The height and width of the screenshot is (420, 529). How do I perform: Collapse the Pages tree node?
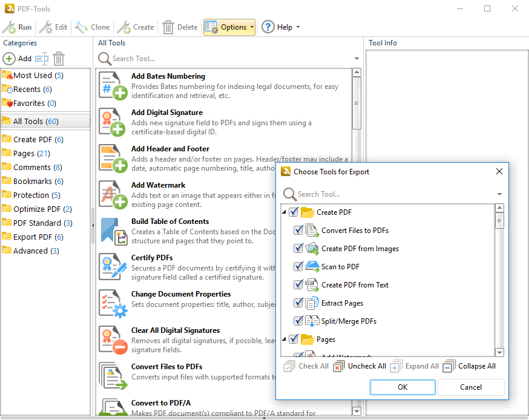pyautogui.click(x=284, y=339)
